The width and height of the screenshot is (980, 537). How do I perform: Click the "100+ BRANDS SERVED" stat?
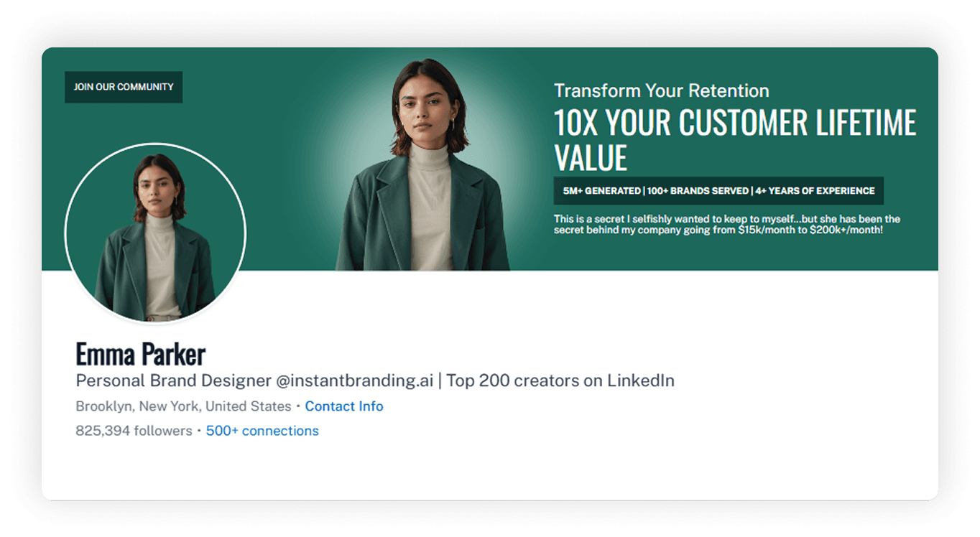698,191
